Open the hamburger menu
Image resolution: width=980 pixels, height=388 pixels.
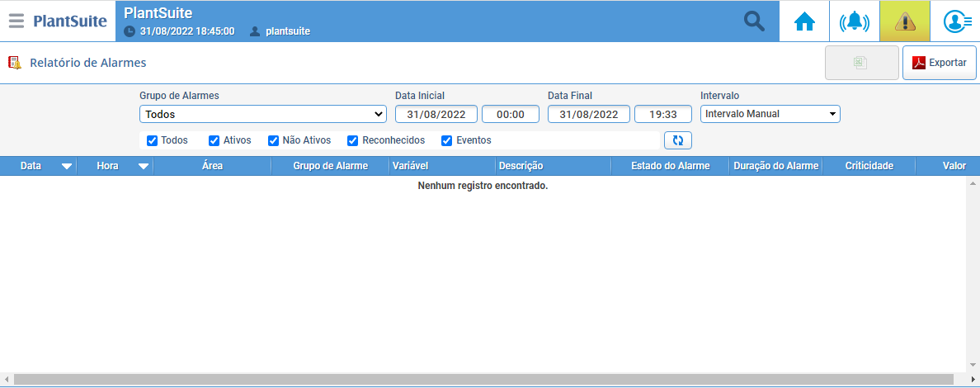tap(16, 21)
